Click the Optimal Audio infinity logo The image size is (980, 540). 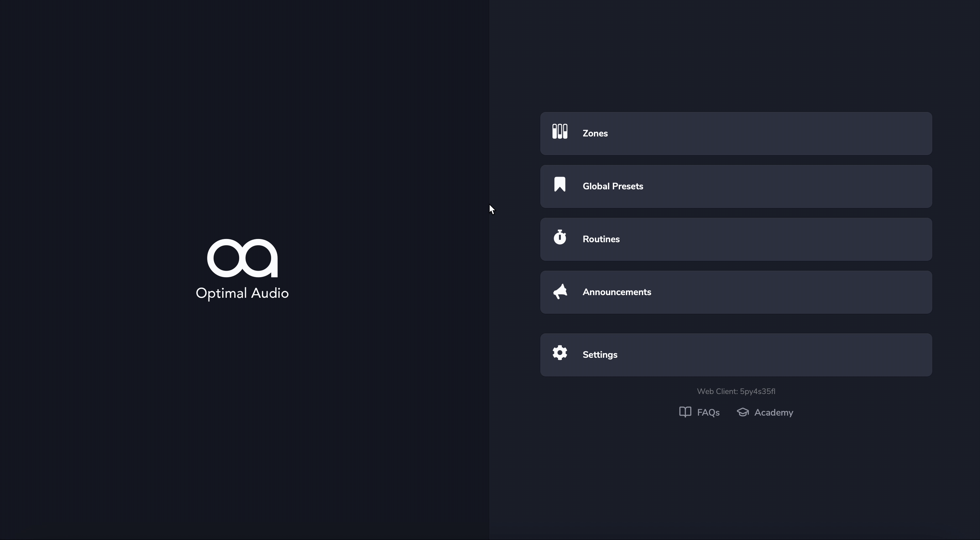coord(242,258)
